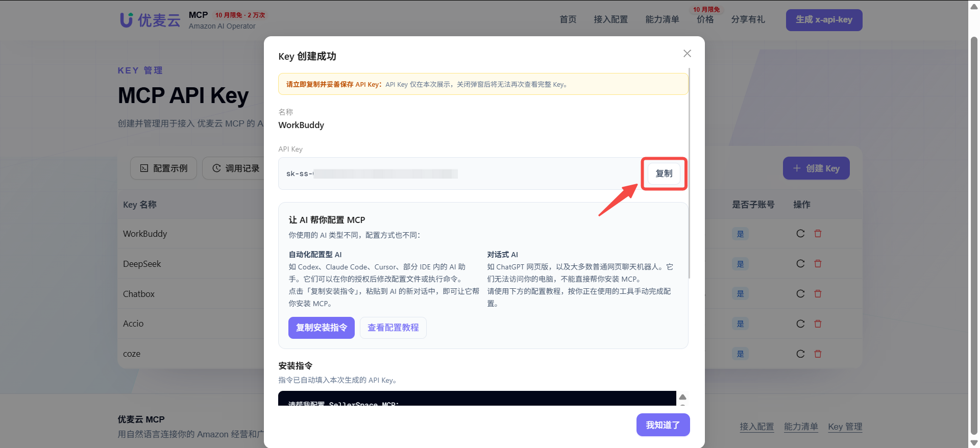Open the 能力清单 nav item
The image size is (980, 448).
pyautogui.click(x=663, y=19)
